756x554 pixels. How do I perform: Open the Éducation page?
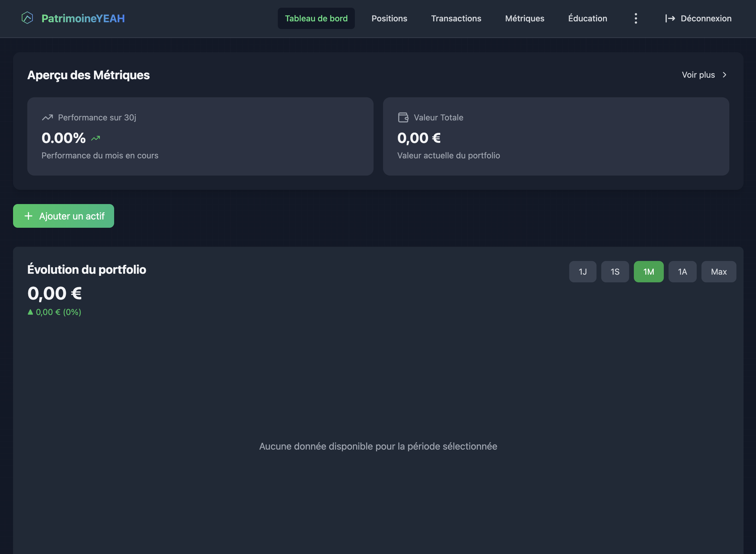coord(587,18)
